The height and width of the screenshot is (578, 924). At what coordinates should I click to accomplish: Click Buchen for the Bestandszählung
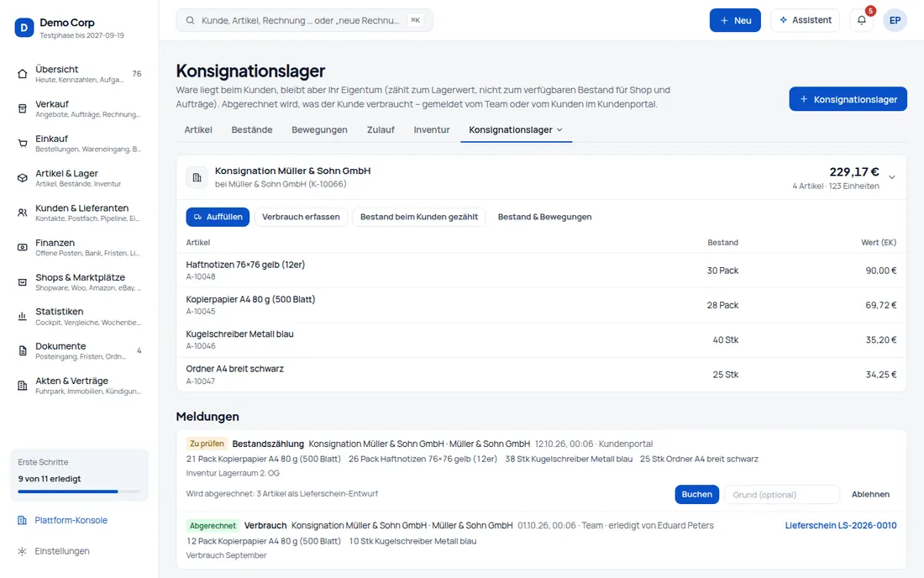696,494
